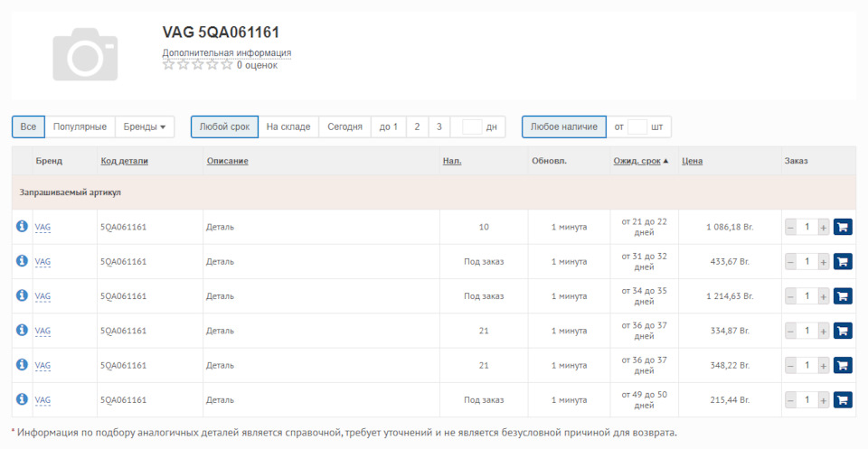Focus the minimum quantity 'шт' input
The image size is (868, 449).
(637, 126)
